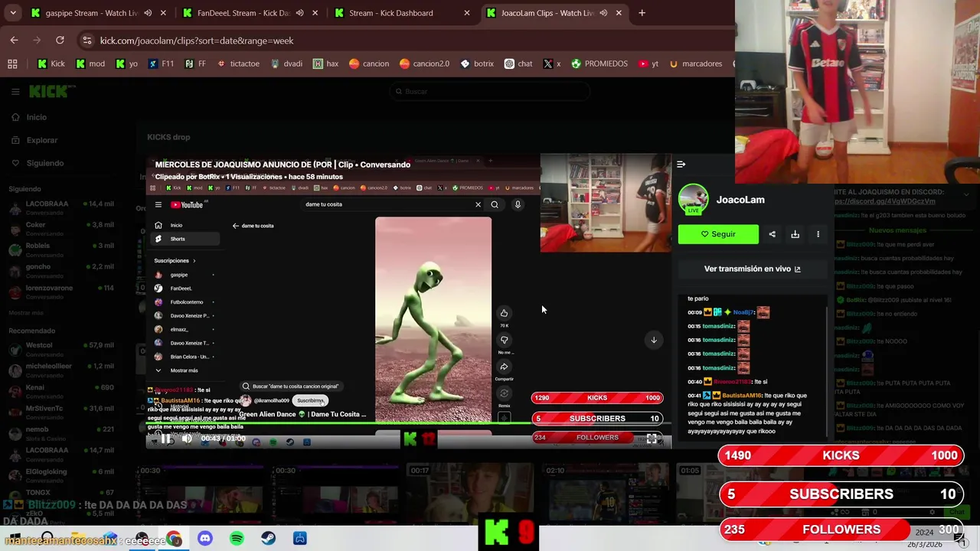Collapse the clip chat panel icon
The image size is (980, 551).
(681, 164)
